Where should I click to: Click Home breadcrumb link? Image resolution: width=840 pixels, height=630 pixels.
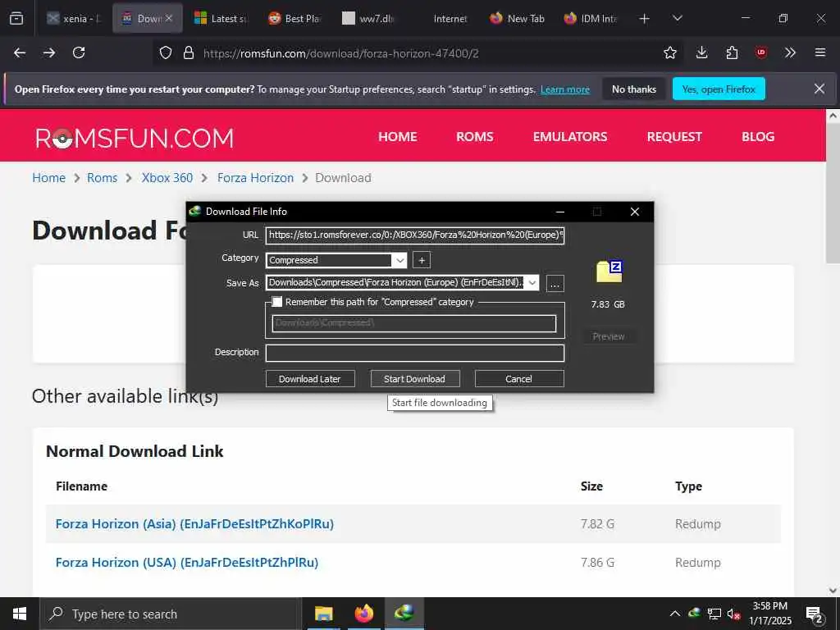[48, 178]
